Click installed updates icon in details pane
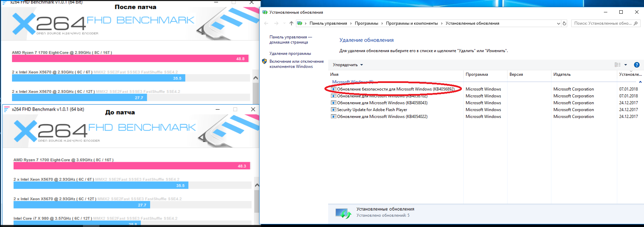 pos(343,213)
